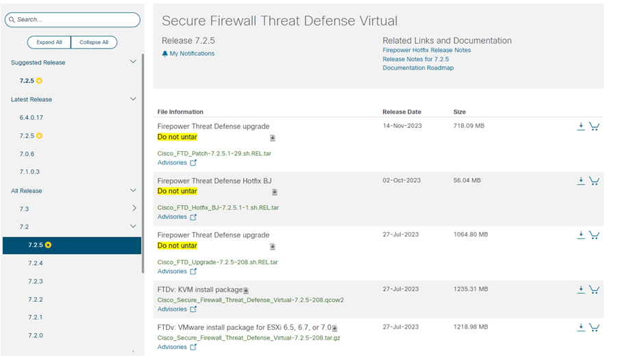Download the KVM install package
The height and width of the screenshot is (360, 644).
coord(581,290)
